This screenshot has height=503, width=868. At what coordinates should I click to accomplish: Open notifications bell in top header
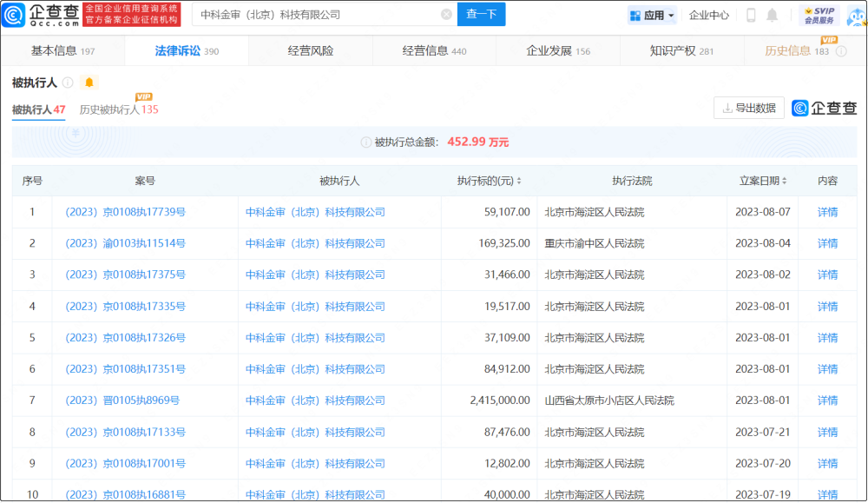pos(773,15)
